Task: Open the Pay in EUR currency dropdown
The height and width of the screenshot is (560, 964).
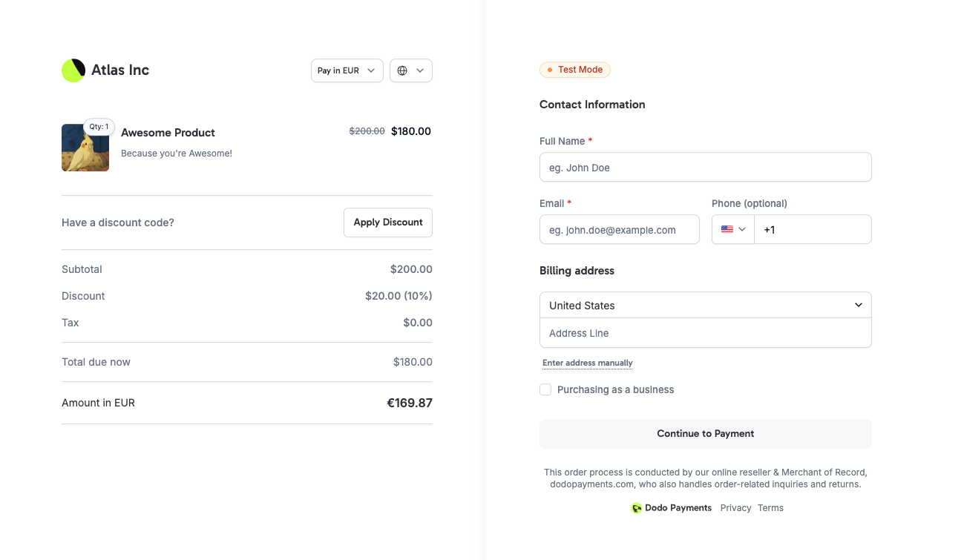Action: click(347, 70)
